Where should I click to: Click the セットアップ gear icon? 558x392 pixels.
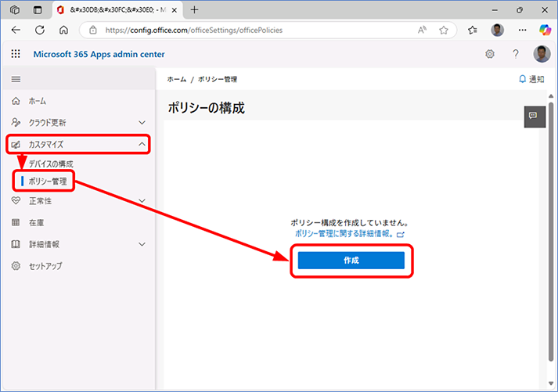tap(16, 266)
